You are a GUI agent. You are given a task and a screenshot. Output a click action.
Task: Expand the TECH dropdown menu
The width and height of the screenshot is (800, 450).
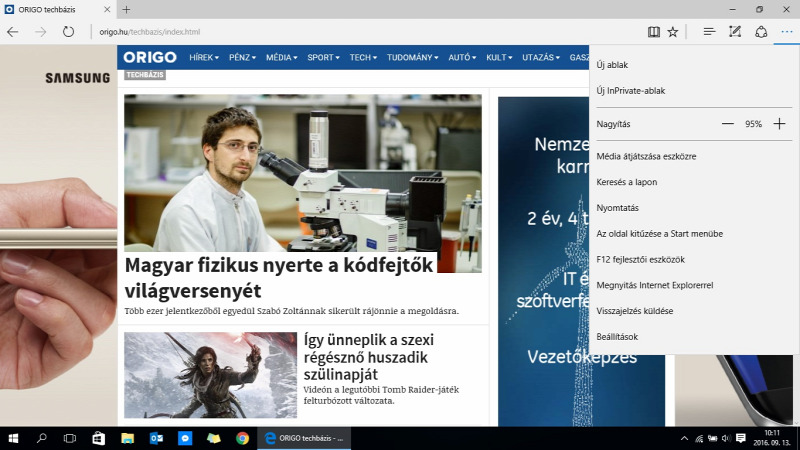pos(363,58)
